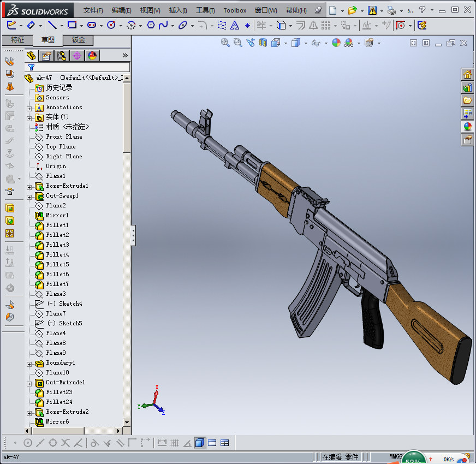Click Zoom to Fit in viewport

[225, 43]
